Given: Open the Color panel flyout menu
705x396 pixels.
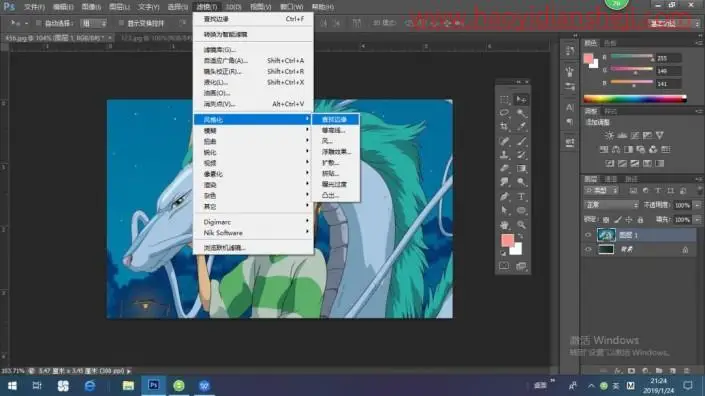Looking at the screenshot, I should 699,43.
